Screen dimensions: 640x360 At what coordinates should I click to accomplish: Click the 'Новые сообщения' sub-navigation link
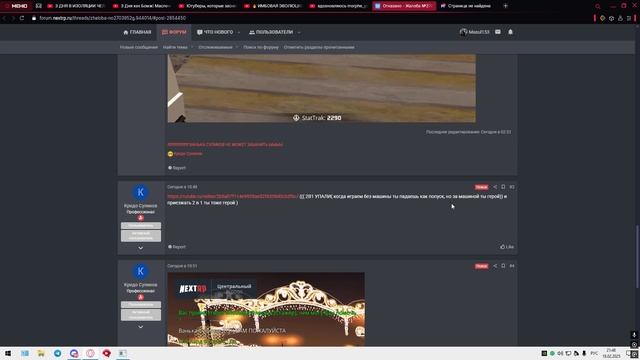[138, 47]
